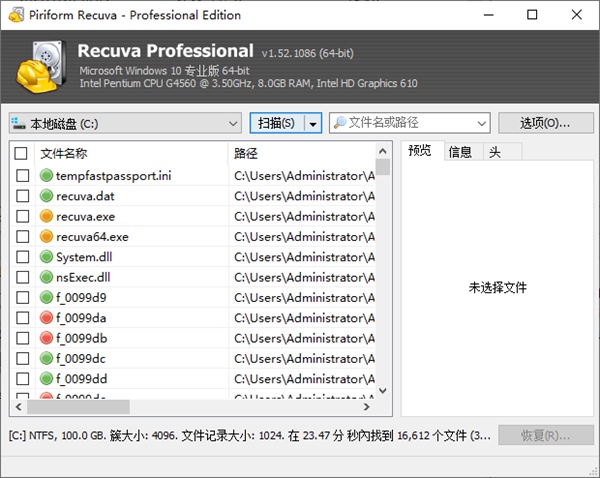Open the scan button's dropdown arrow
Viewport: 600px width, 478px height.
[x=313, y=123]
